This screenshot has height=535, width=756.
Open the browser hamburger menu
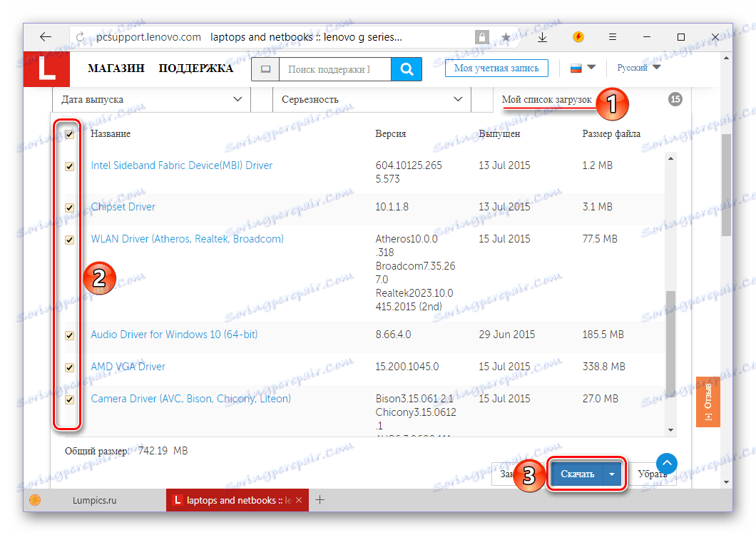click(613, 36)
